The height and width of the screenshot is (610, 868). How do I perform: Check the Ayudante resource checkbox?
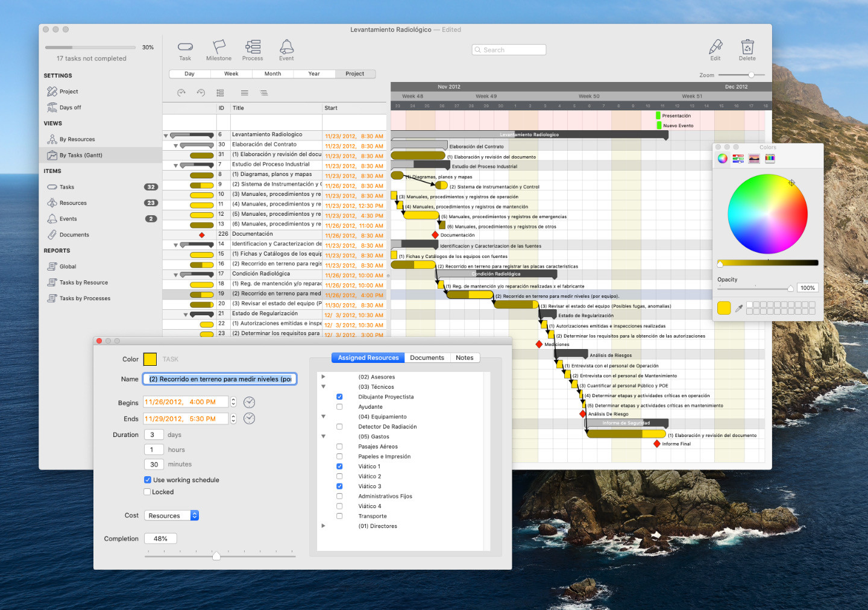coord(339,407)
